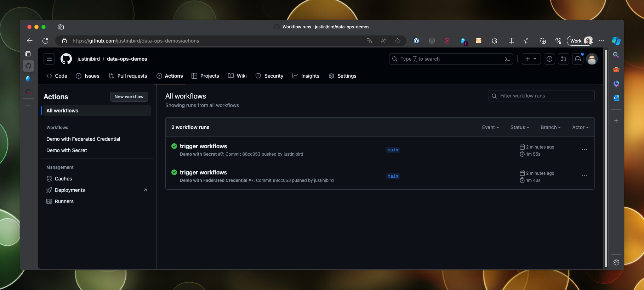Switch to the Pull requests tab

pos(128,76)
